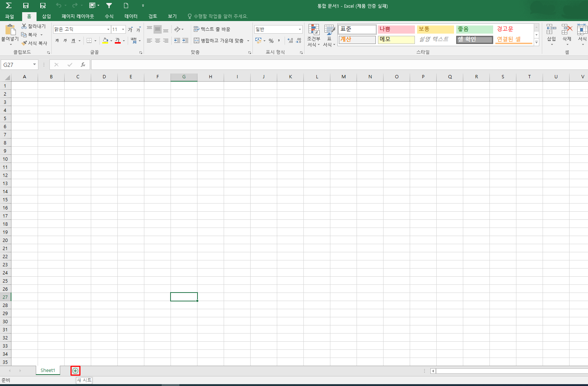Open the number format dropdown 일반

click(299, 29)
